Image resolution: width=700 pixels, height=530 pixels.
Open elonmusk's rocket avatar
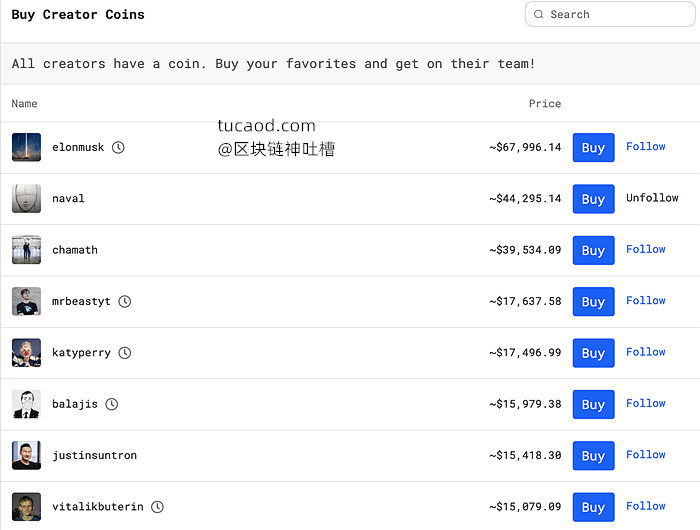pyautogui.click(x=26, y=147)
